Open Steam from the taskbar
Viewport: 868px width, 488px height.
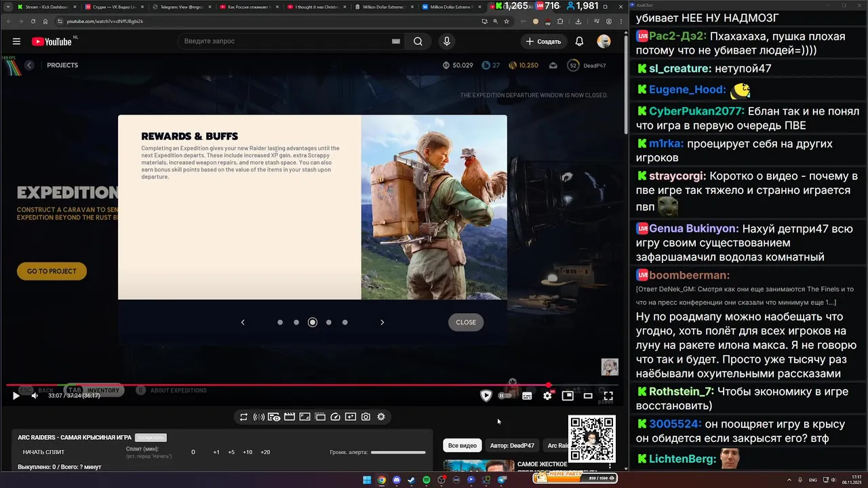point(412,480)
